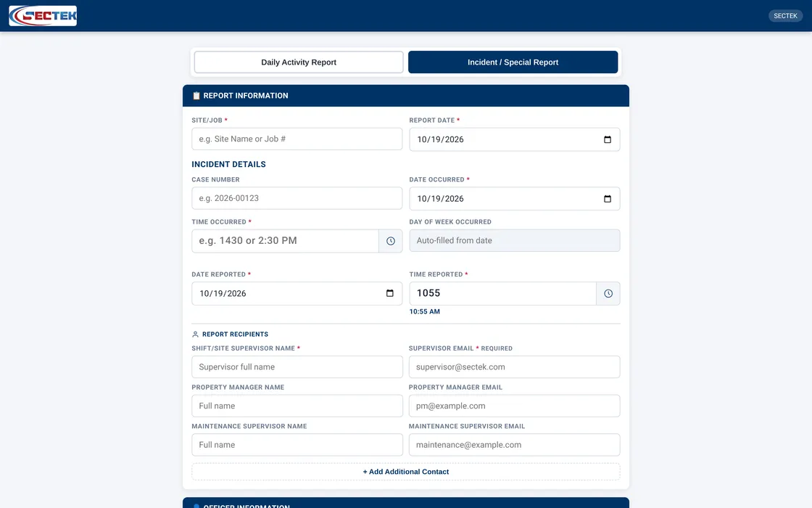Select the Incident / Special Report tab
The width and height of the screenshot is (812, 508).
click(513, 62)
